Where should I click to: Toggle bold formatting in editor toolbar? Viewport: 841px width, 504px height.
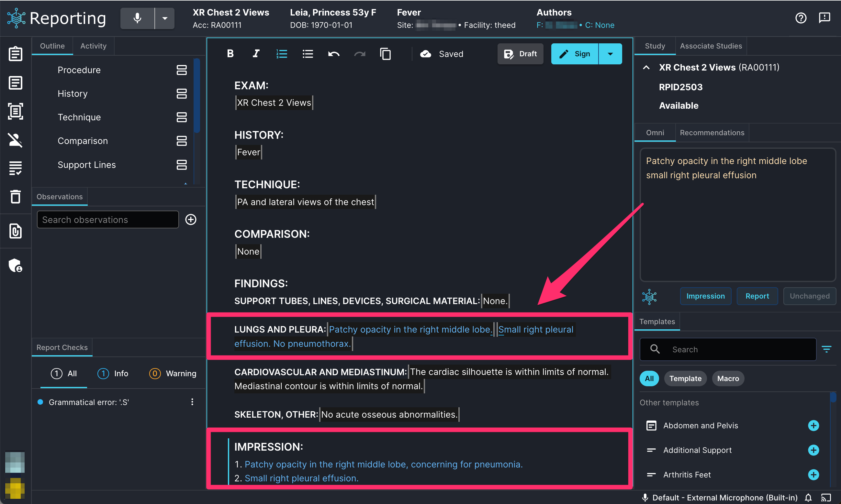click(x=230, y=54)
